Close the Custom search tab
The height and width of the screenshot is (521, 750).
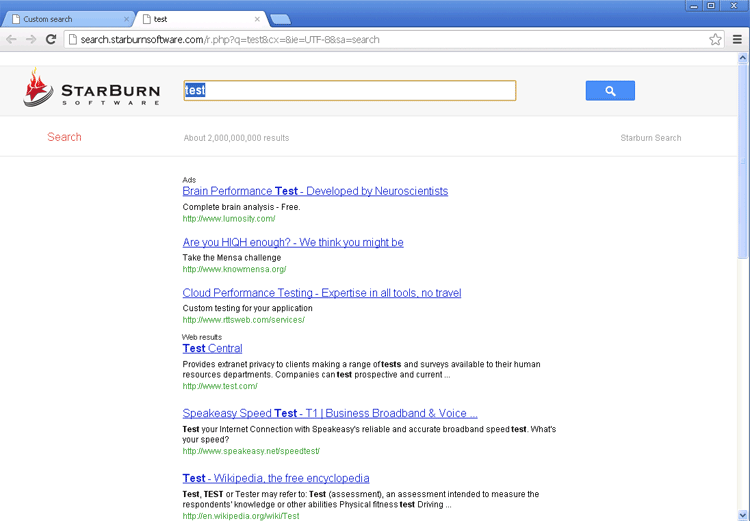point(126,19)
